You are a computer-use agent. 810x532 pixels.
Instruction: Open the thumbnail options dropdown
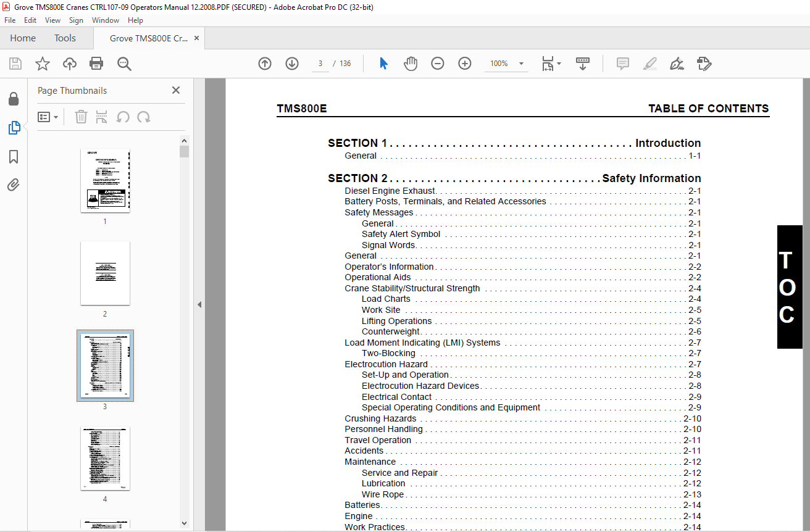click(x=48, y=117)
